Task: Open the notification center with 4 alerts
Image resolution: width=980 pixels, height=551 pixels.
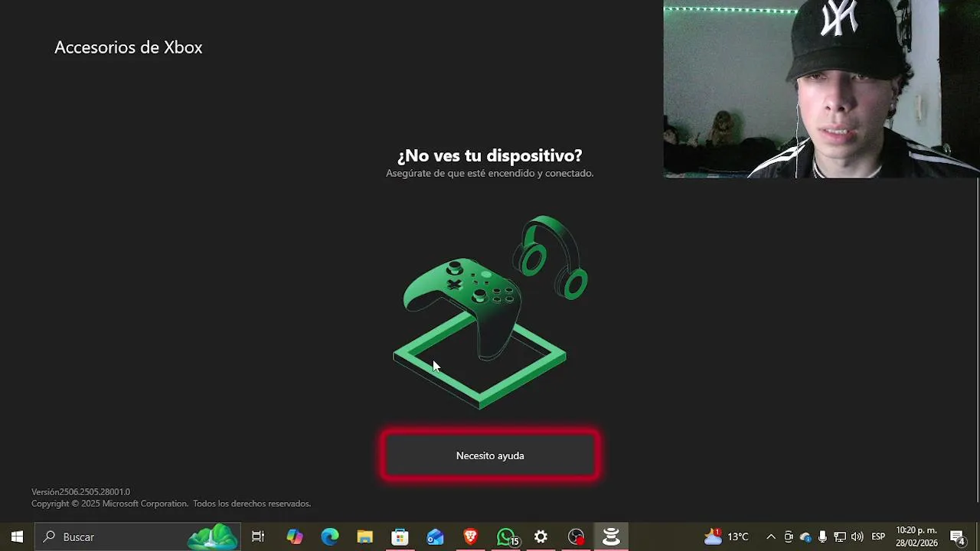Action: [x=957, y=536]
